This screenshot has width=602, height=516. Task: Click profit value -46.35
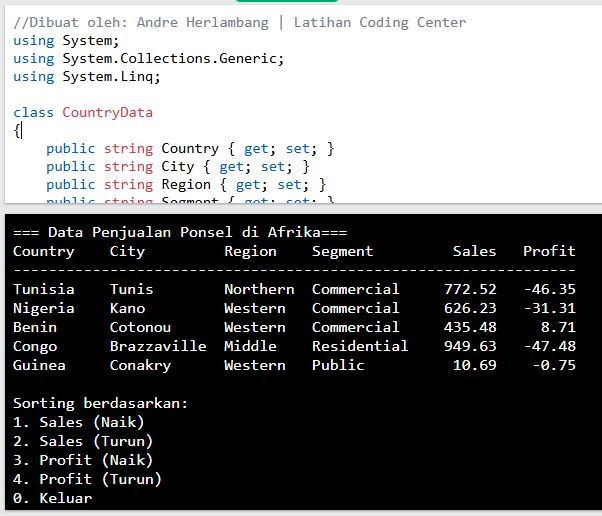point(550,289)
